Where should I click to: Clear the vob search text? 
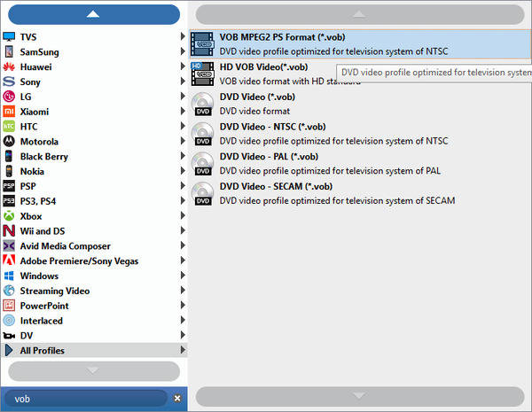[177, 399]
